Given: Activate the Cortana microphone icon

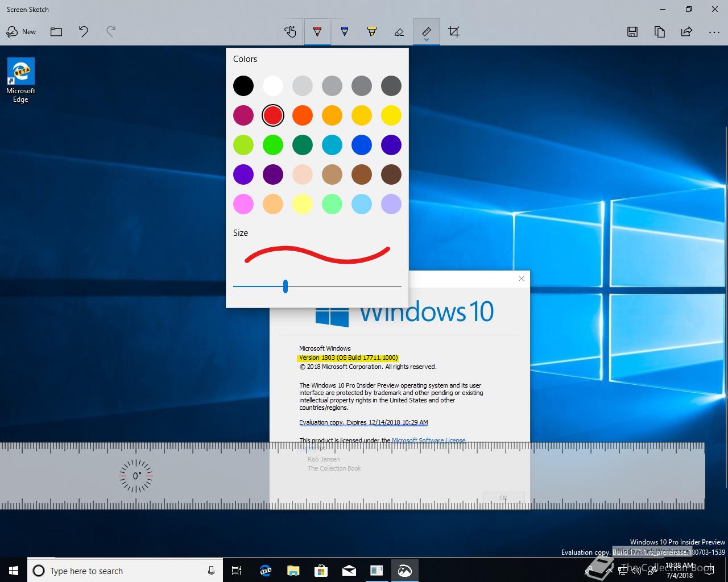Looking at the screenshot, I should (x=211, y=571).
